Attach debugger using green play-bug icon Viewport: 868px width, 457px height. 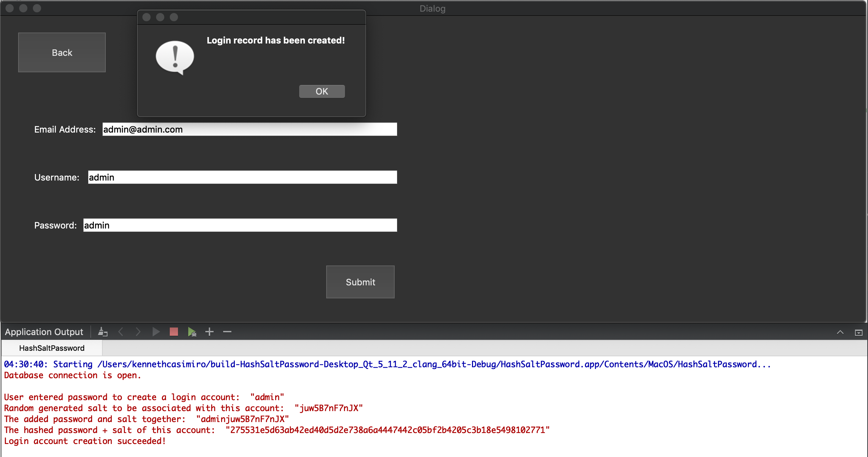point(192,332)
